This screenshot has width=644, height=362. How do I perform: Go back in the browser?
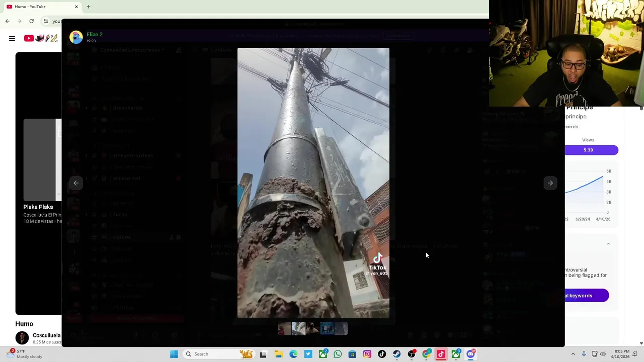7,21
